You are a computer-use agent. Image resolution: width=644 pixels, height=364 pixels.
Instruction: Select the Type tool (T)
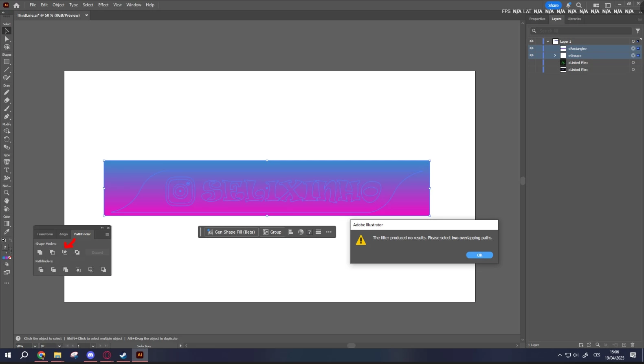pyautogui.click(x=7, y=170)
